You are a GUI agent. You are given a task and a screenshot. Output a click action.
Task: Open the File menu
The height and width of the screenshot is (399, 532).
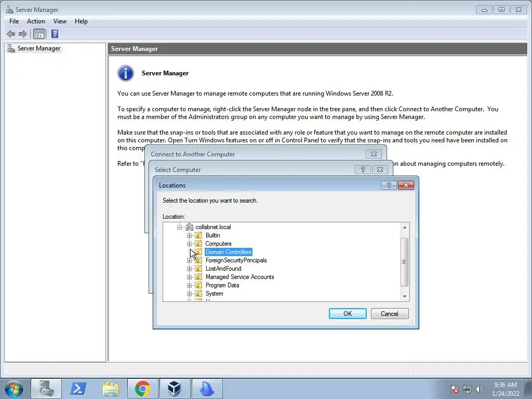[x=14, y=21]
